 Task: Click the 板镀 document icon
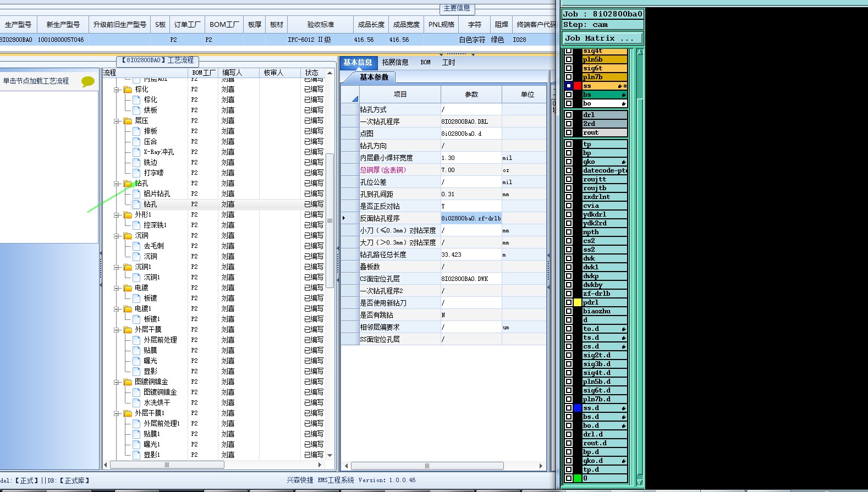(136, 298)
